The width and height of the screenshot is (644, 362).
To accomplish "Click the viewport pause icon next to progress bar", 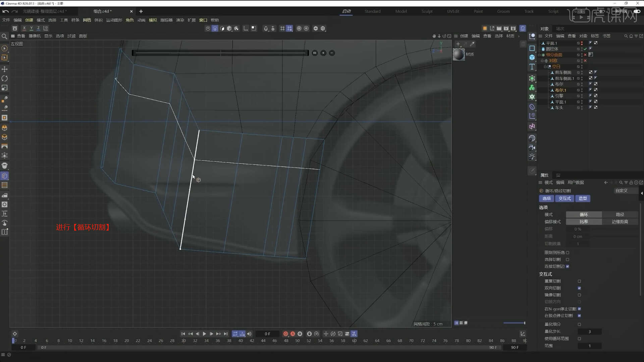I will (x=315, y=53).
